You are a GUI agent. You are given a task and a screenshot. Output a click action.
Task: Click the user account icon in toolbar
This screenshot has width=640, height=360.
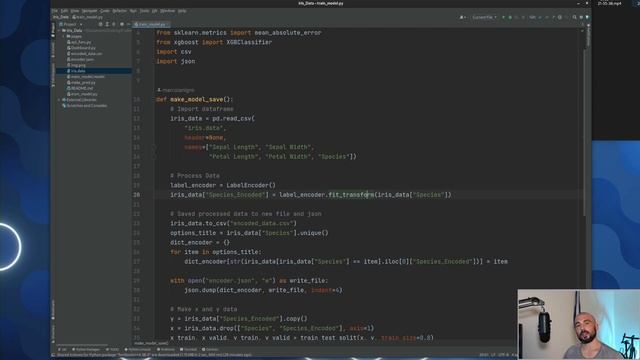462,18
